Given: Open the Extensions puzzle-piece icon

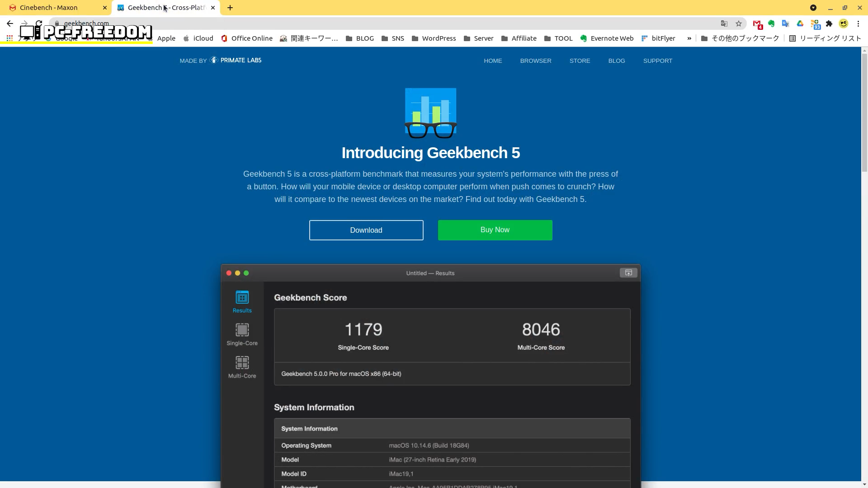Looking at the screenshot, I should pos(829,23).
